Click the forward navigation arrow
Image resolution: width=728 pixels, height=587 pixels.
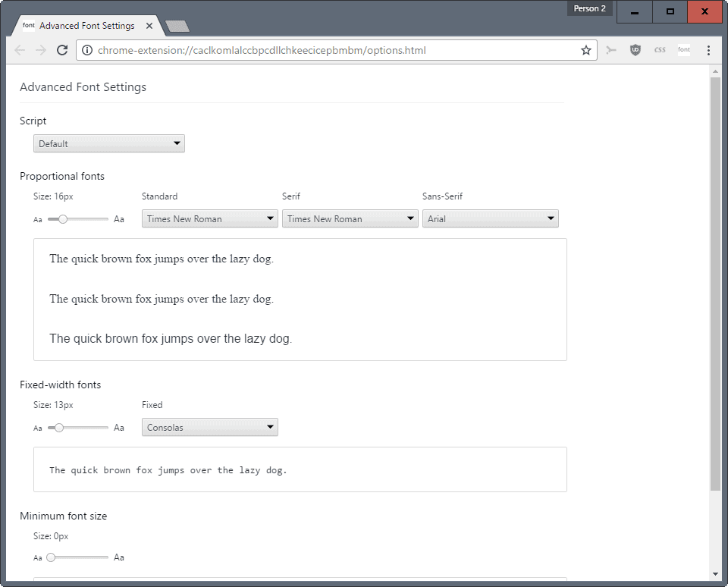click(x=42, y=49)
